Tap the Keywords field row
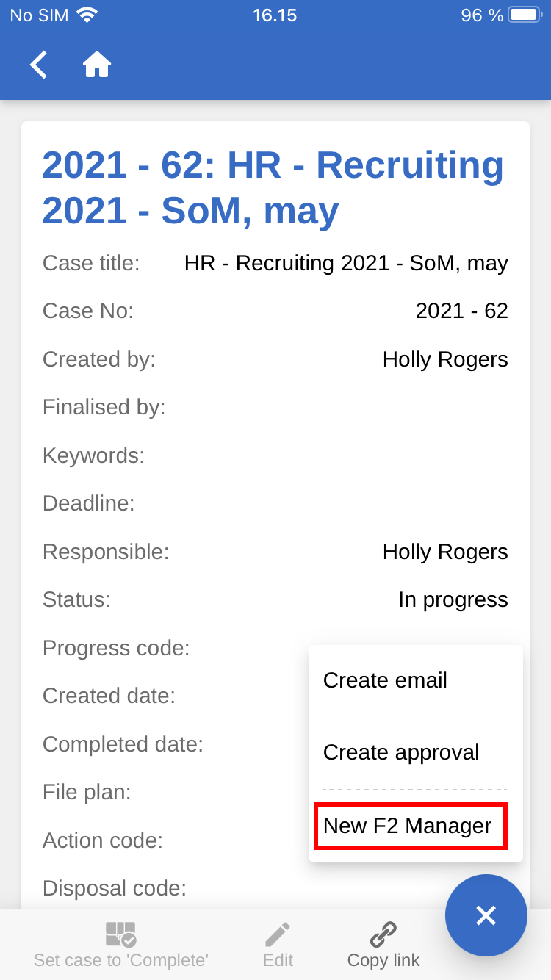Screen dimensions: 551x980 click(x=93, y=455)
